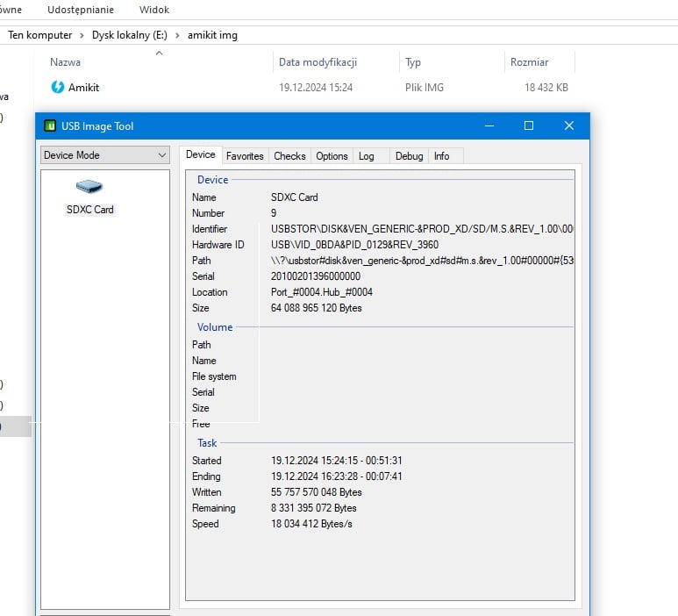Switch to the Favorites tab
678x616 pixels.
coord(245,156)
